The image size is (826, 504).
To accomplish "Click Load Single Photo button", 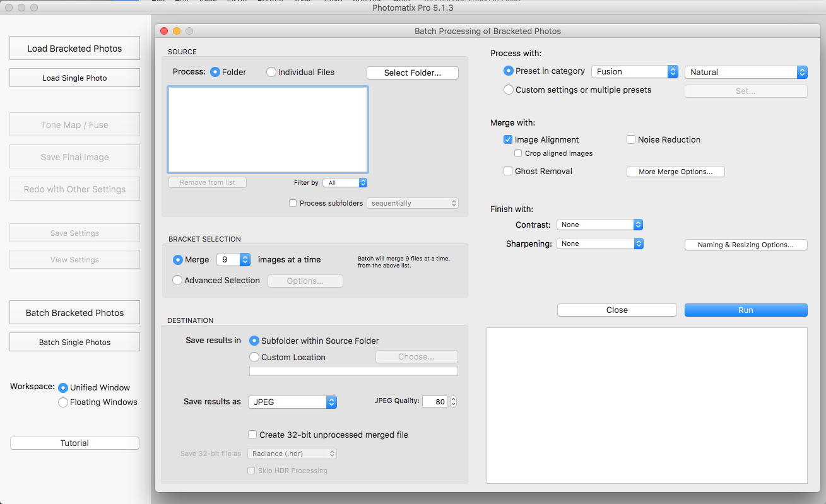I will pyautogui.click(x=74, y=78).
